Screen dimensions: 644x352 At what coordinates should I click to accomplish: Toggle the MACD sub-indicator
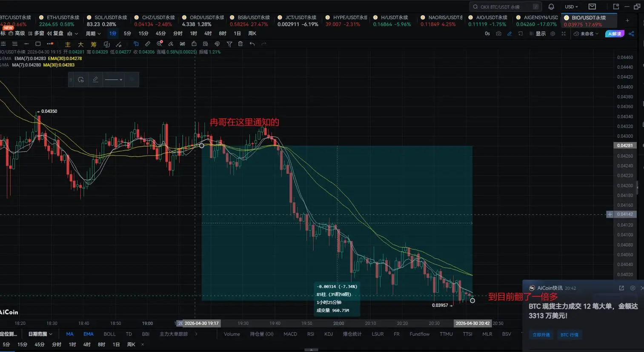click(x=290, y=334)
